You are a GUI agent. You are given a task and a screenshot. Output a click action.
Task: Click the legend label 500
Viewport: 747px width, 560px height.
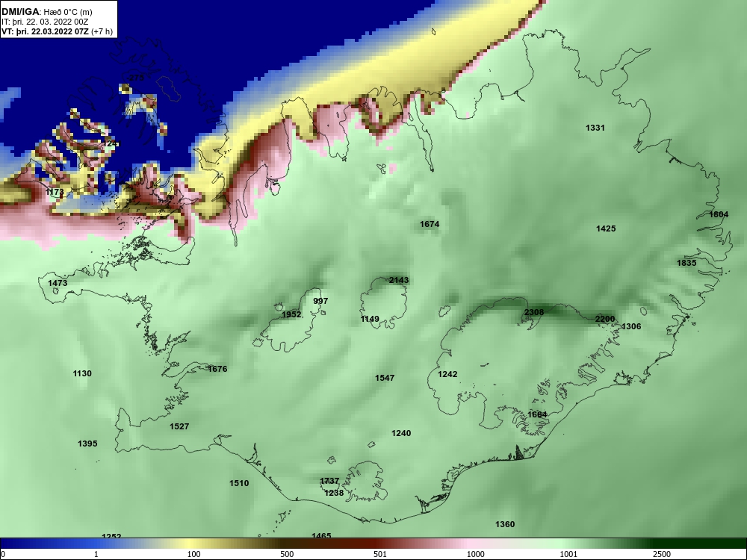(287, 554)
